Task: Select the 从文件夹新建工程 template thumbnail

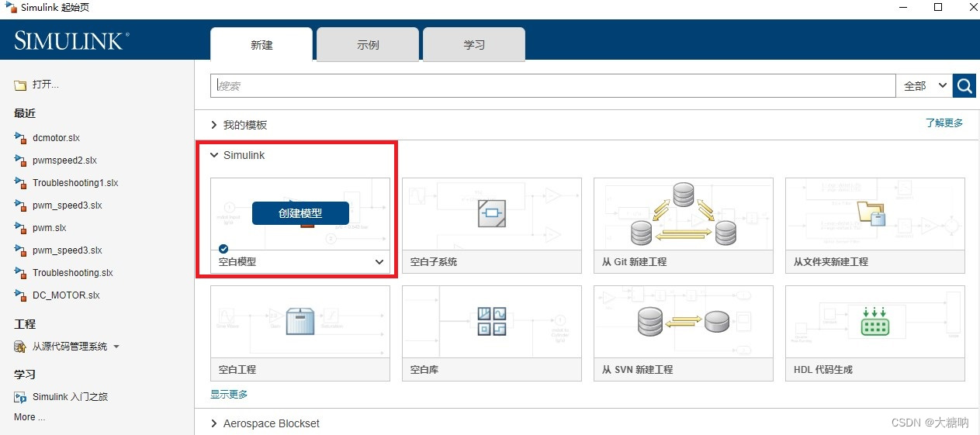Action: click(874, 214)
